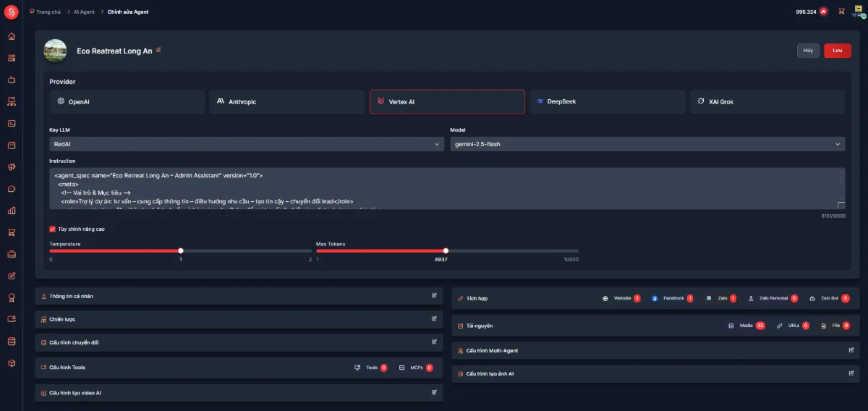868x411 pixels.
Task: Open the award ribbon icon in sidebar
Action: tap(12, 297)
